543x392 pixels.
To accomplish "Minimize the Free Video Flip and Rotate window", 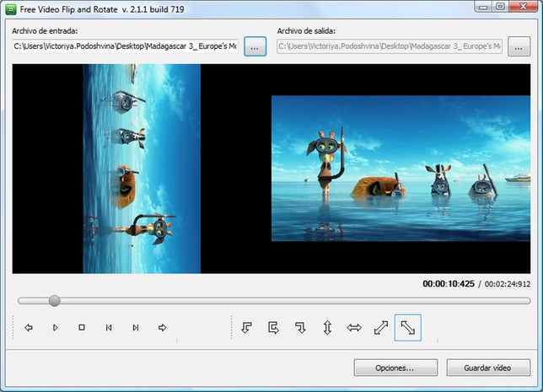I will pos(483,7).
